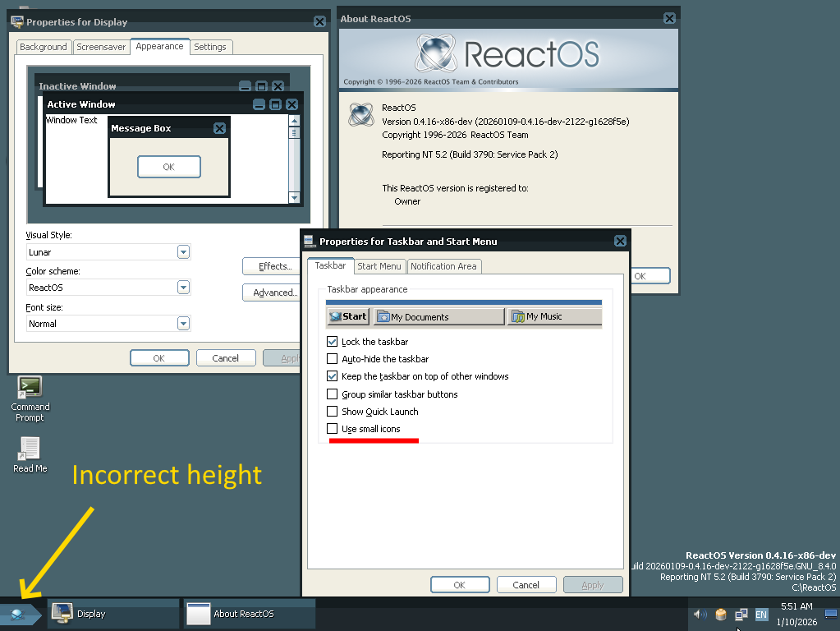Click the Advanced... button
The image size is (840, 631).
click(274, 292)
